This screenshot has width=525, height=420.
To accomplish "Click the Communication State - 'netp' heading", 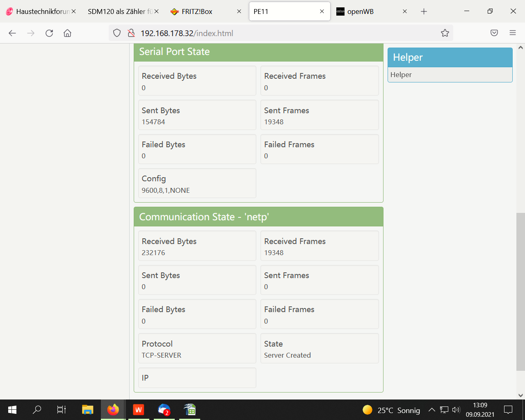I will pyautogui.click(x=204, y=217).
